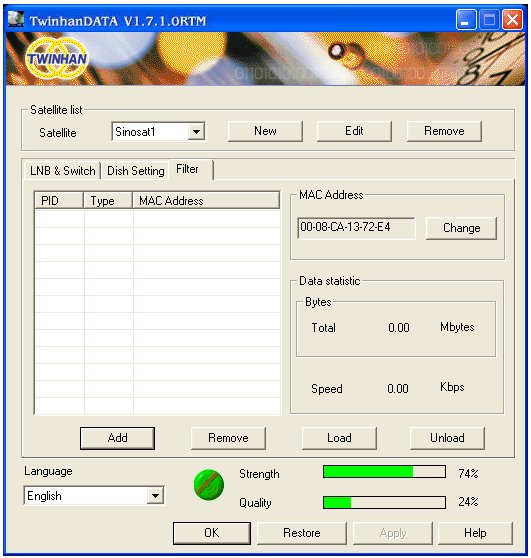Click the New satellite button
531x558 pixels.
tap(265, 131)
